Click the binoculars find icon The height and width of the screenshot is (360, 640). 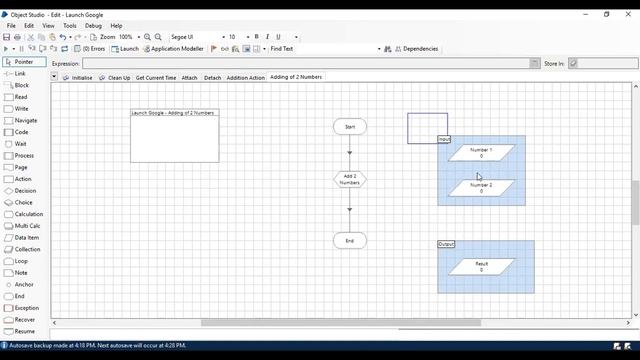tap(388, 49)
